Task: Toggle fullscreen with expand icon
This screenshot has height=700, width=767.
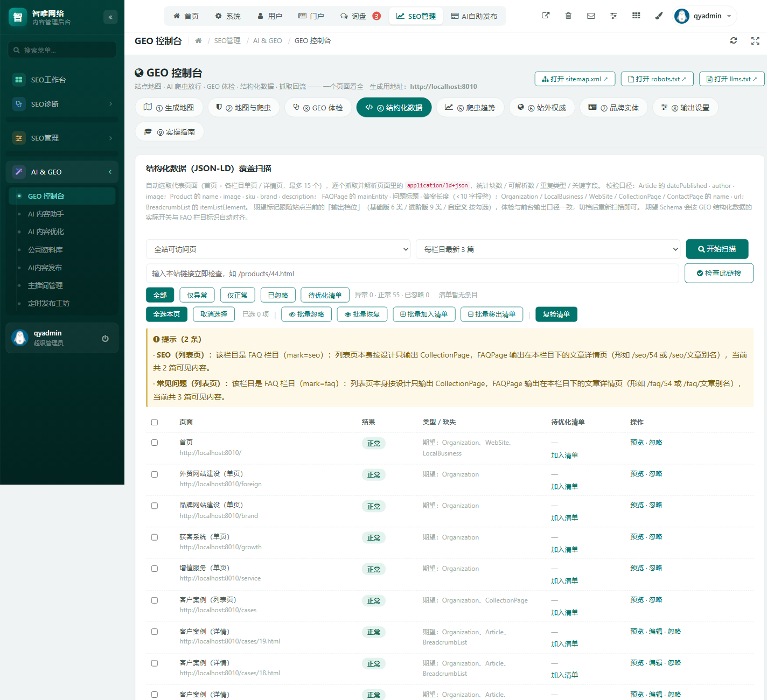Action: 755,40
